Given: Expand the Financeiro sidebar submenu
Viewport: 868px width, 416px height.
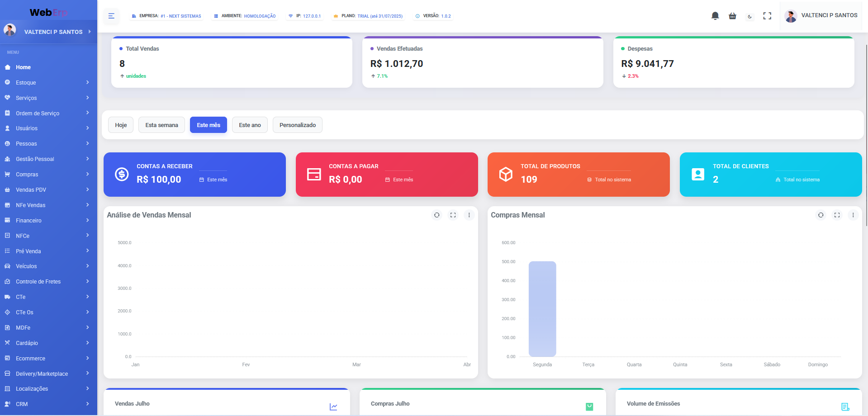Looking at the screenshot, I should coord(48,221).
